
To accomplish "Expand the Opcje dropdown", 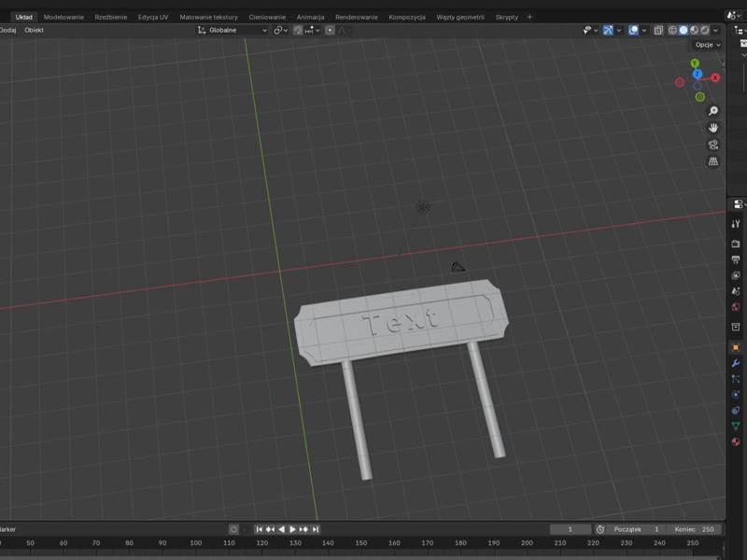I will [x=707, y=45].
